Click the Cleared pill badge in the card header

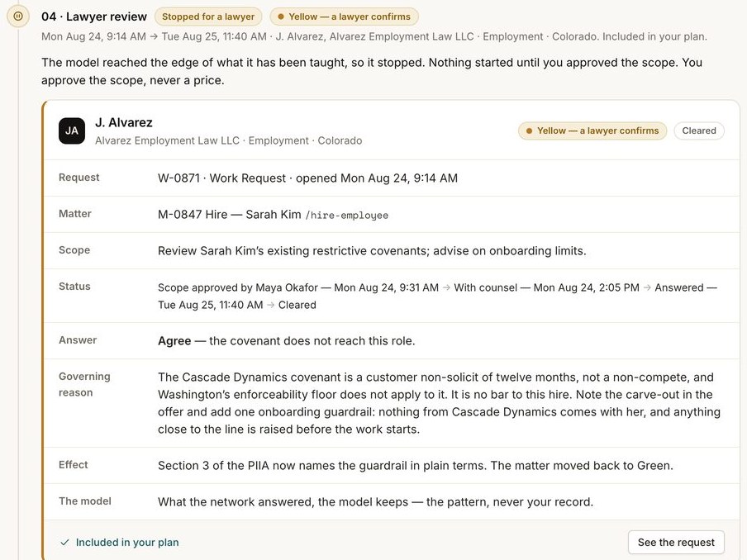pos(699,131)
